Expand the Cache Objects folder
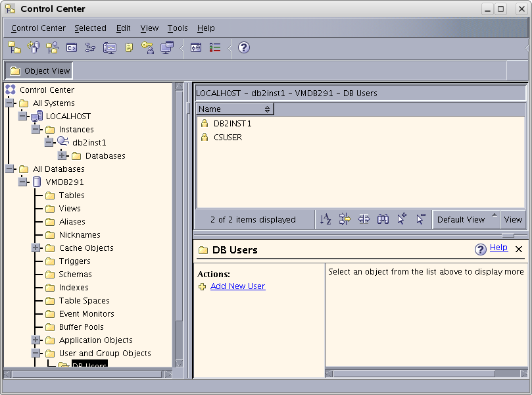The height and width of the screenshot is (395, 532). tap(36, 248)
